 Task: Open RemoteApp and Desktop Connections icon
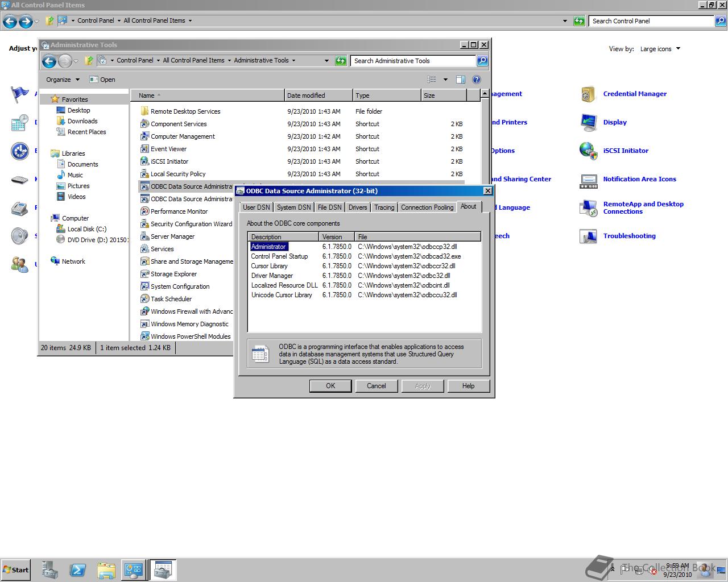point(588,207)
